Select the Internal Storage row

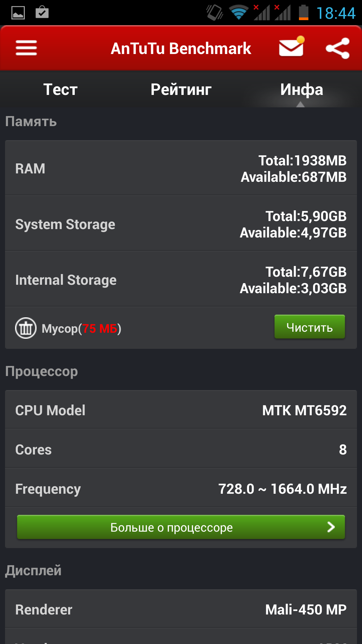[181, 279]
